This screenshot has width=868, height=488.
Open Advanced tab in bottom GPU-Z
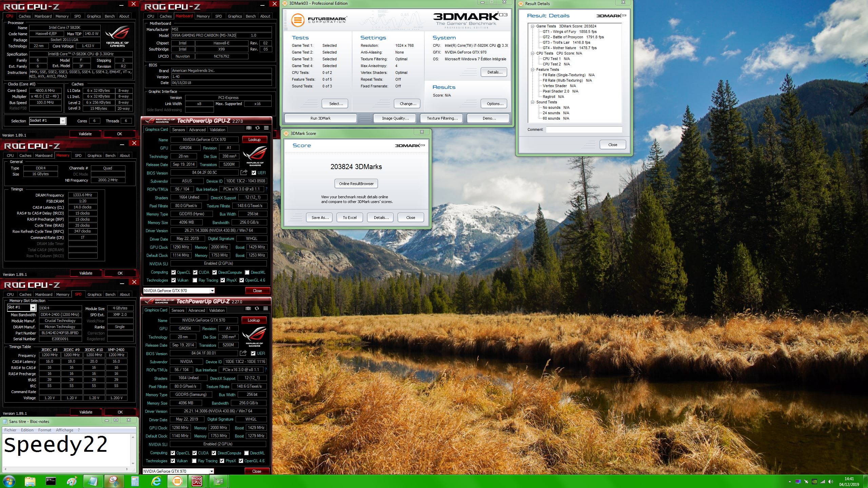tap(197, 310)
